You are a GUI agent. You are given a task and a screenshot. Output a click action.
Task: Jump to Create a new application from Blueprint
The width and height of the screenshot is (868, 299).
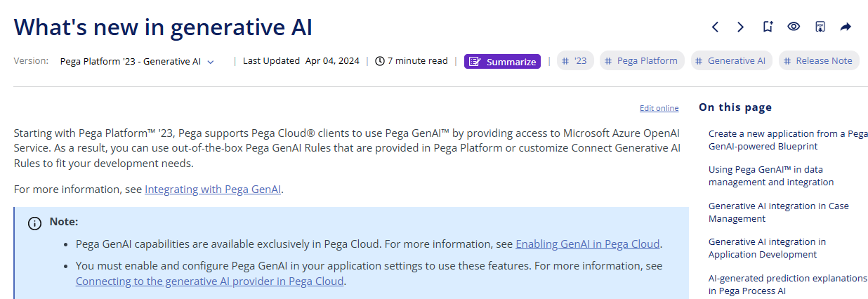tap(788, 140)
